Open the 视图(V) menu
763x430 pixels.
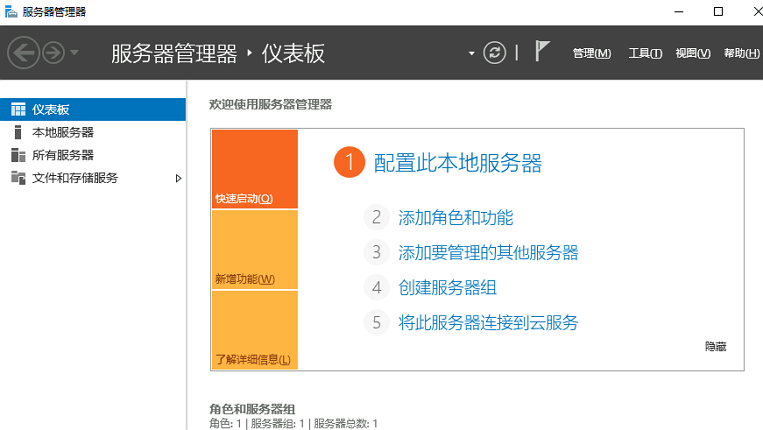[x=692, y=53]
